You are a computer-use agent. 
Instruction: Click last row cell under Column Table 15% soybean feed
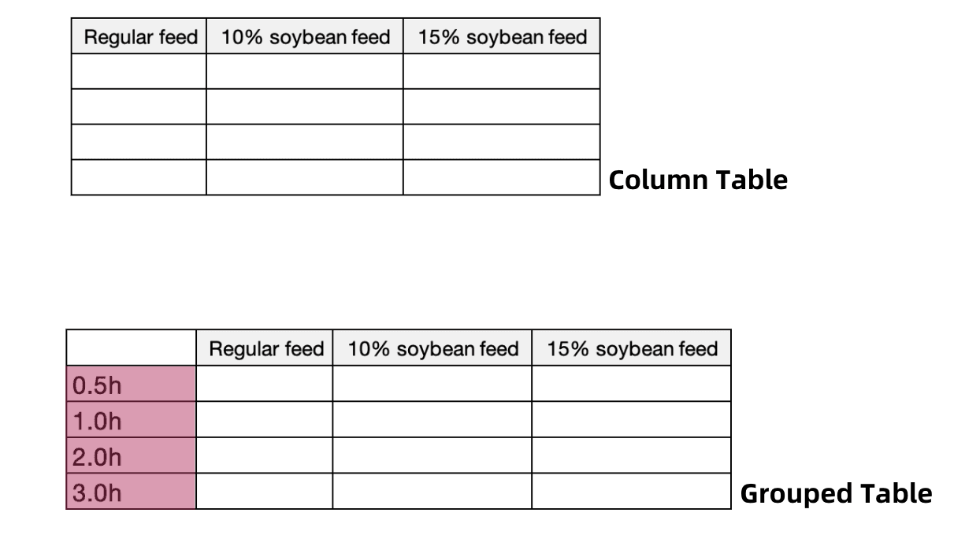point(502,177)
